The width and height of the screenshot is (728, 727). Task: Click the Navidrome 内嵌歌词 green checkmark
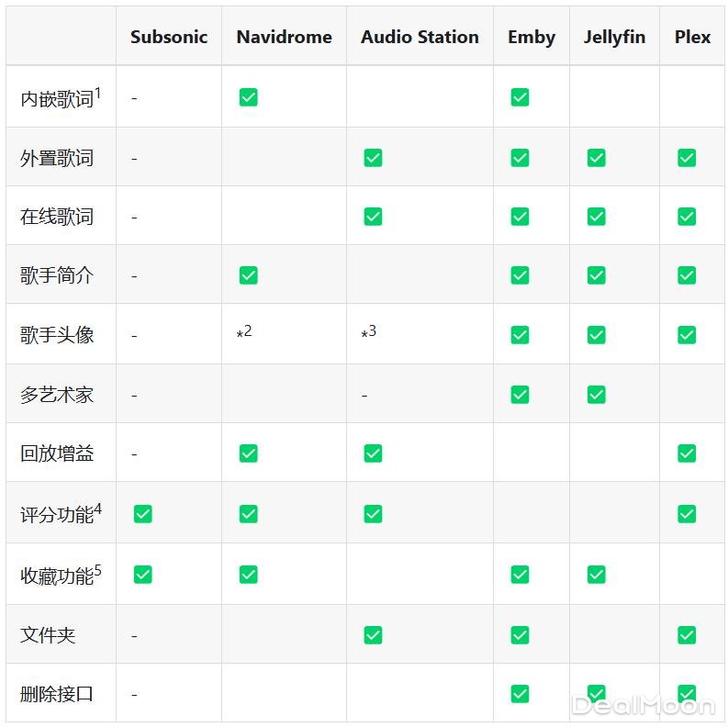point(248,97)
